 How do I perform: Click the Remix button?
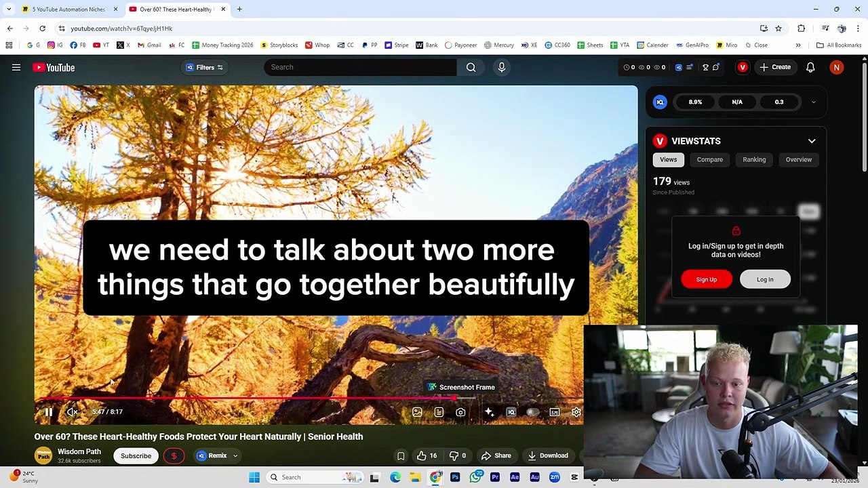tap(212, 455)
